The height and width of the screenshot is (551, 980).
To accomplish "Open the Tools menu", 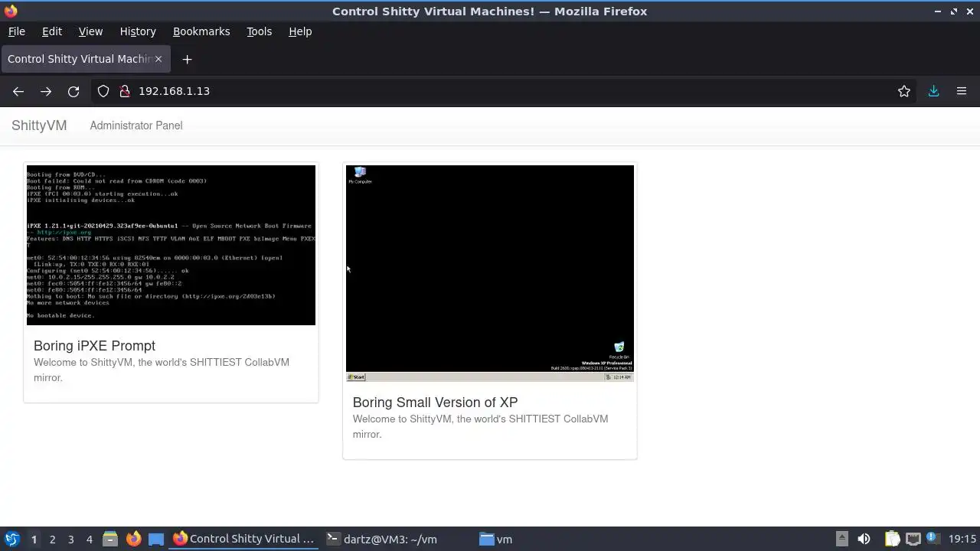I will 259,31.
